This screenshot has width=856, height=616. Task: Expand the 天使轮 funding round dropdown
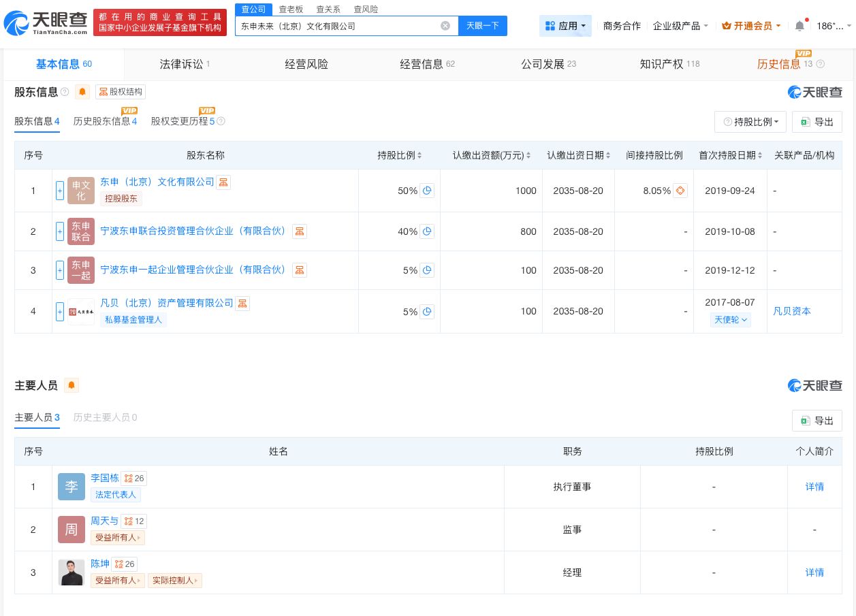[x=730, y=319]
